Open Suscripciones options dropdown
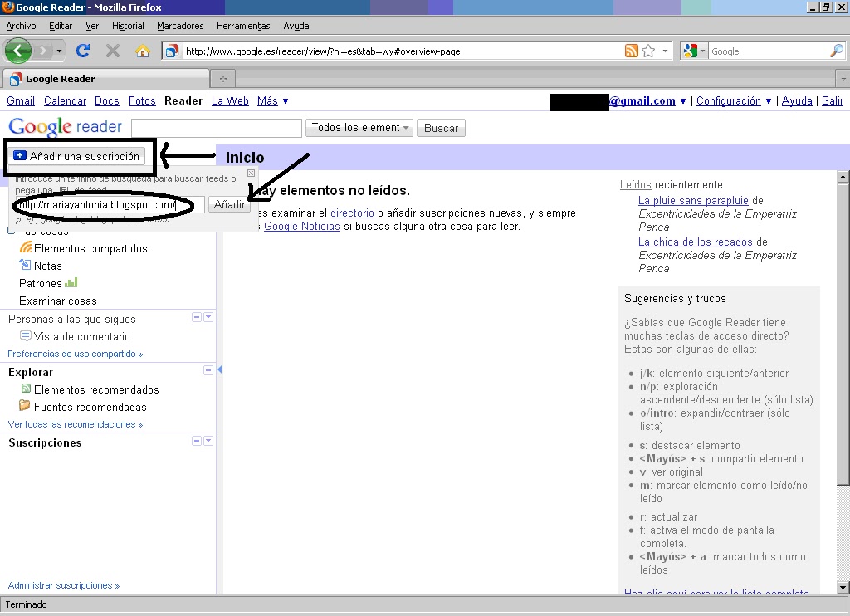 tap(208, 441)
